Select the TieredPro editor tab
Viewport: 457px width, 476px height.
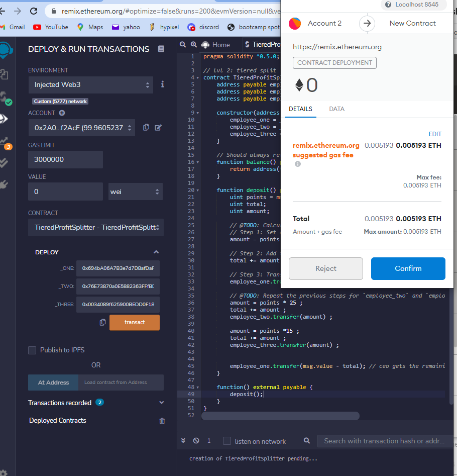click(x=262, y=45)
